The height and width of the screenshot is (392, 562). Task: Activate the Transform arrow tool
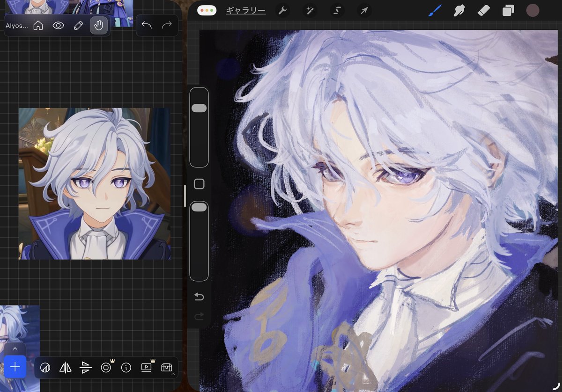tap(363, 11)
